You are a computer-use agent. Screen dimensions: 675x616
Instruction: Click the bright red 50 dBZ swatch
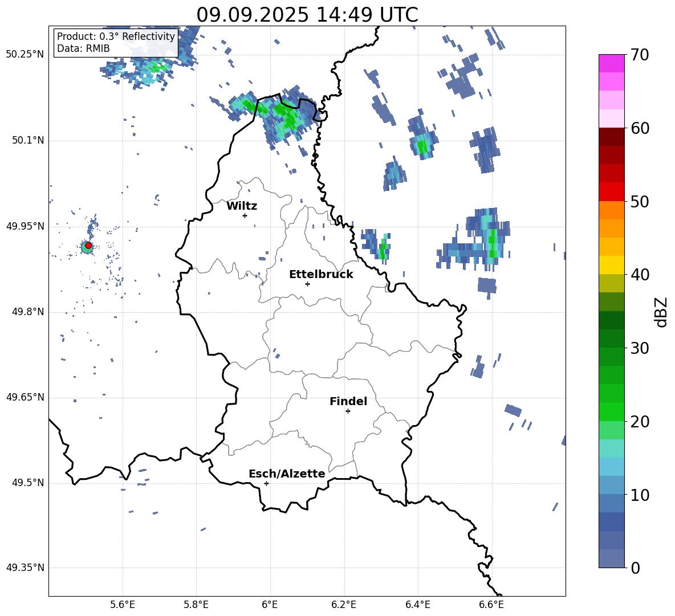click(x=611, y=192)
